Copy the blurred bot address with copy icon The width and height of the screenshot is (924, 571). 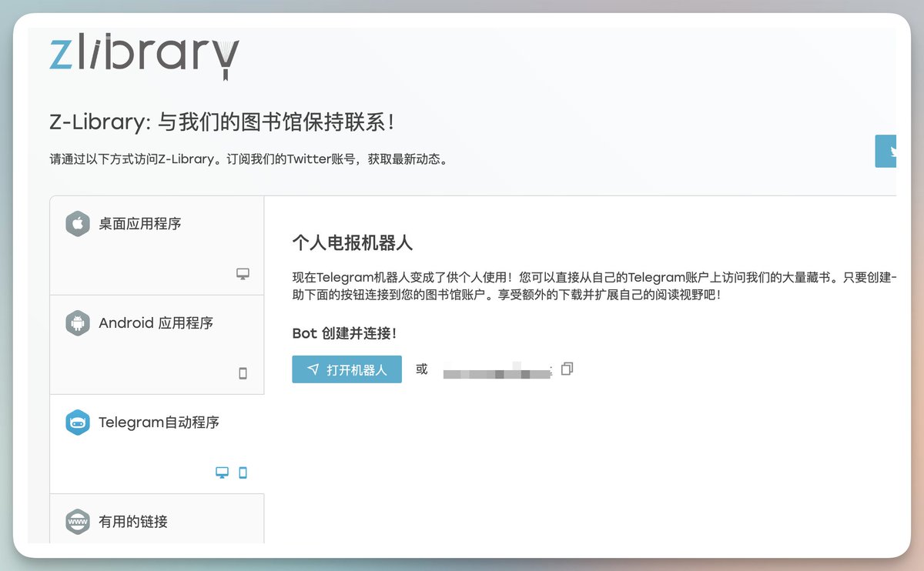[567, 369]
